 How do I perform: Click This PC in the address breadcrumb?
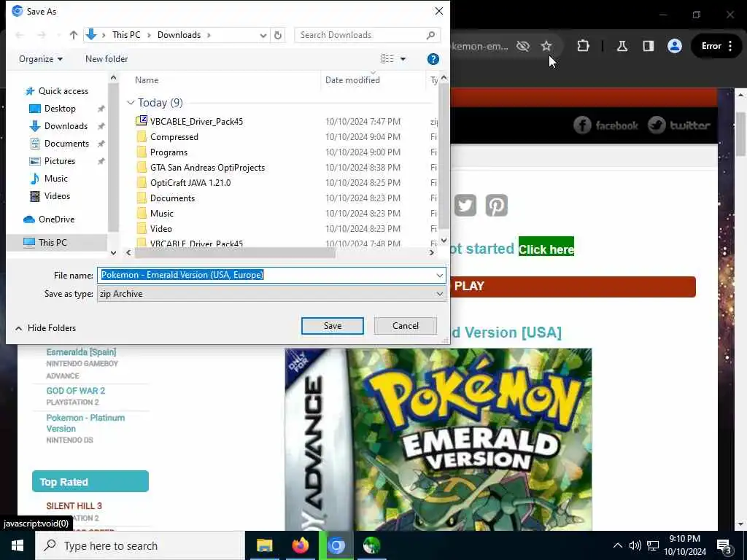[126, 35]
